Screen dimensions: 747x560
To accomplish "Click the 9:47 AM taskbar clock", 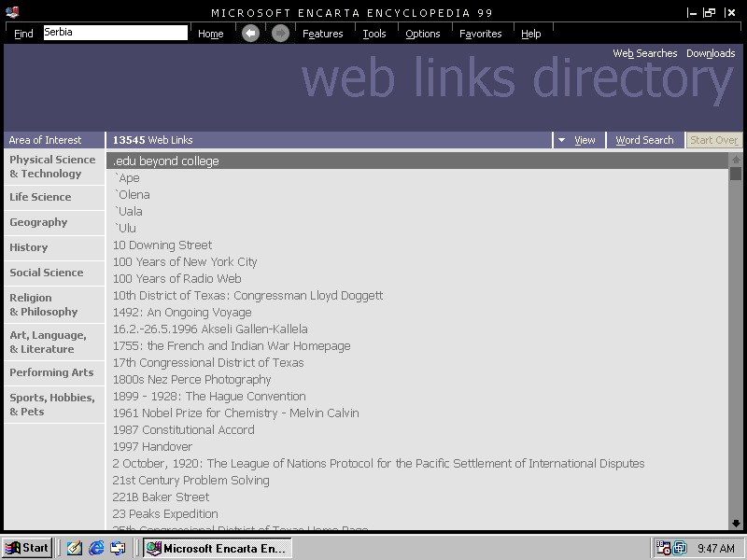I will click(x=716, y=549).
